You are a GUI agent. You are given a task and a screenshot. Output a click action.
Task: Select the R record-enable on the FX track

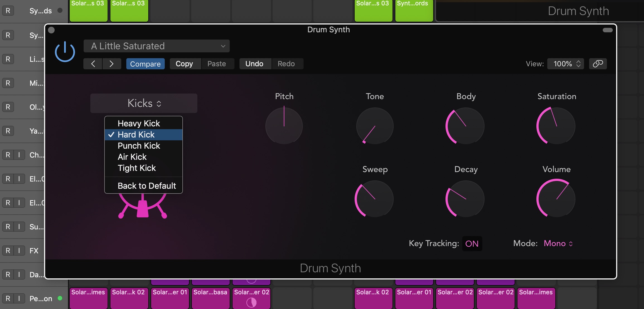(8, 250)
